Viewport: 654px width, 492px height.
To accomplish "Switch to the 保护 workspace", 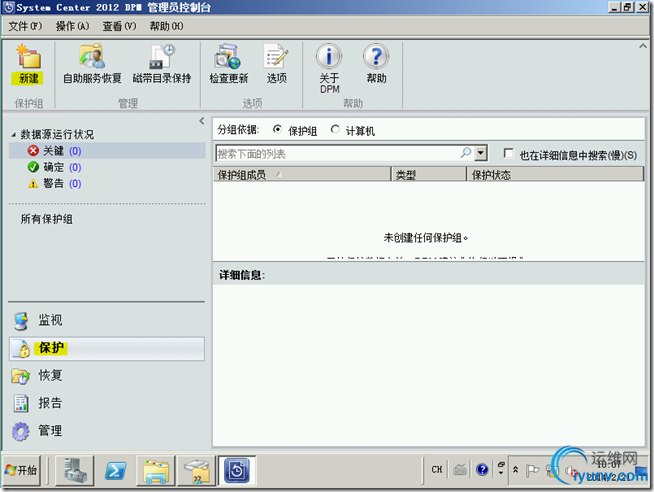I will pos(106,348).
